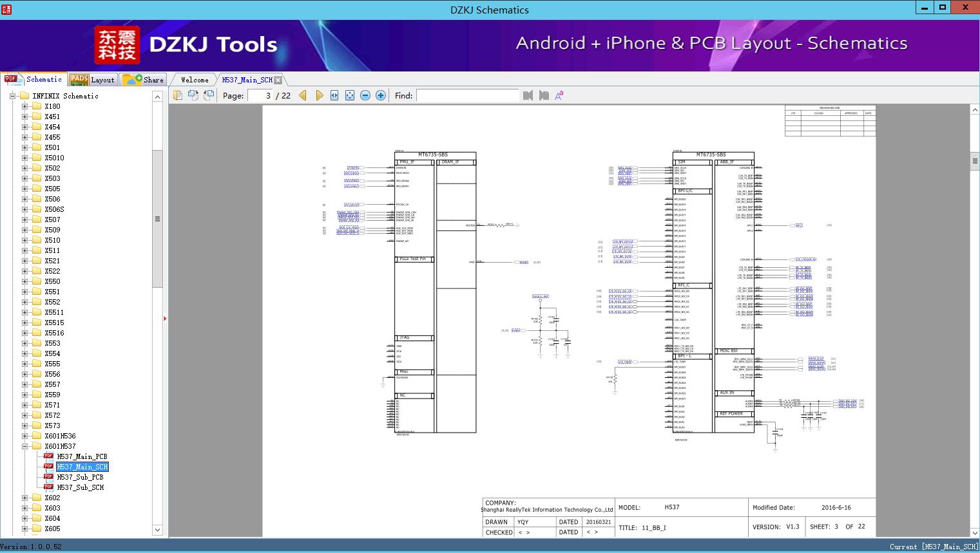Close the H537_Main_SCH tab
This screenshot has height=553, width=980.
pos(278,80)
